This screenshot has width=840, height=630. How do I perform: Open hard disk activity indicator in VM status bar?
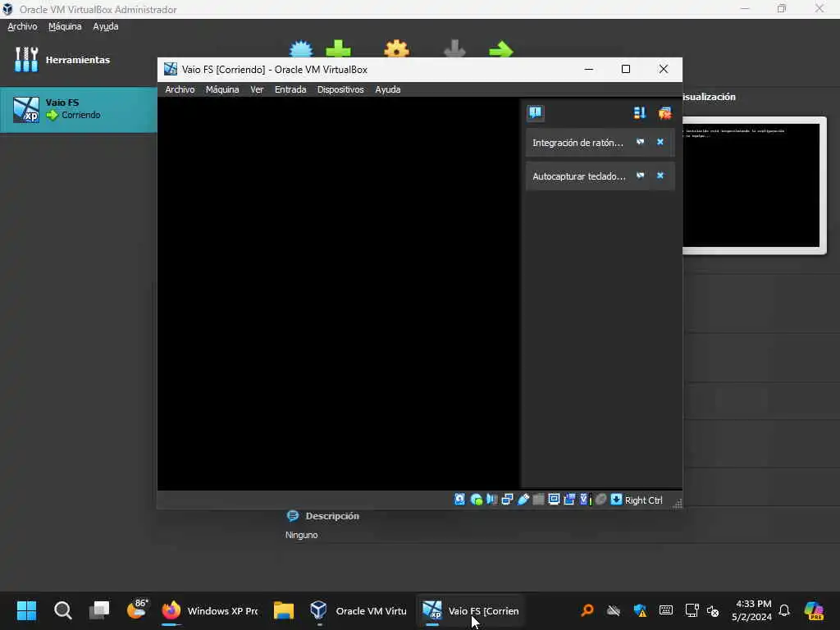[459, 500]
